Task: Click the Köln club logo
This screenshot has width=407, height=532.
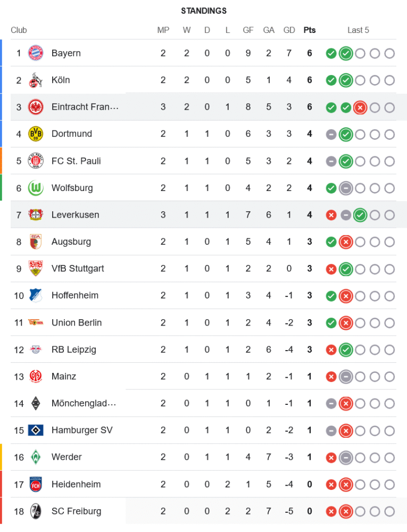Action: [x=36, y=80]
